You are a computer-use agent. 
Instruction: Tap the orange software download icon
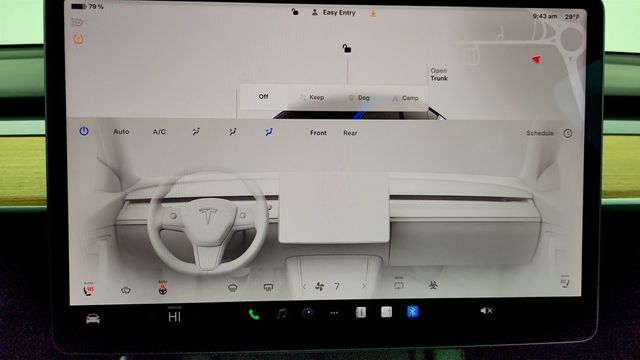coord(373,13)
